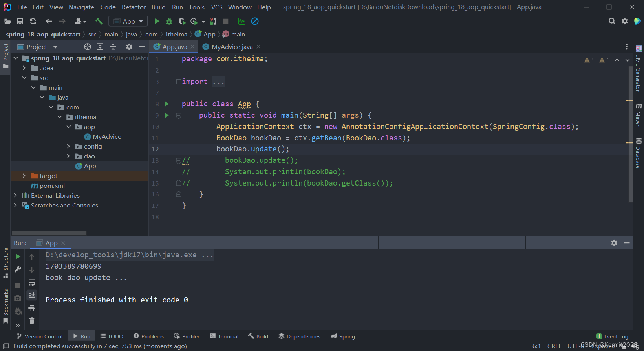Viewport: 644px width, 351px height.
Task: Navigate back with left arrow icon
Action: click(x=49, y=21)
